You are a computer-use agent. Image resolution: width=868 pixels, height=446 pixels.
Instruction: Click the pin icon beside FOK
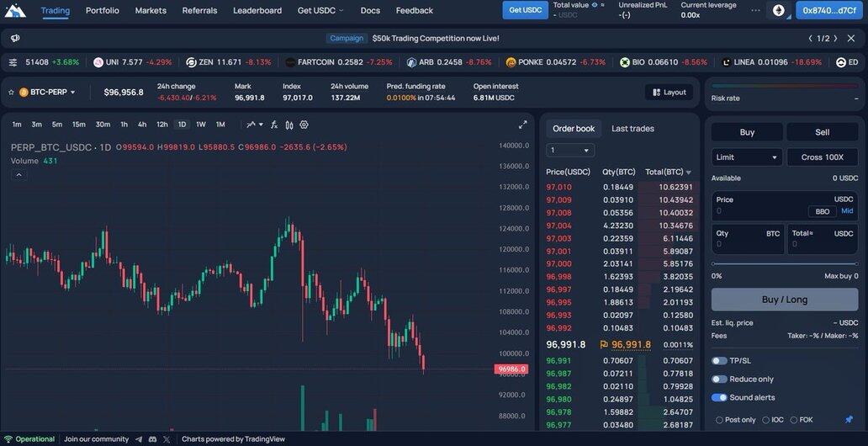pos(849,420)
